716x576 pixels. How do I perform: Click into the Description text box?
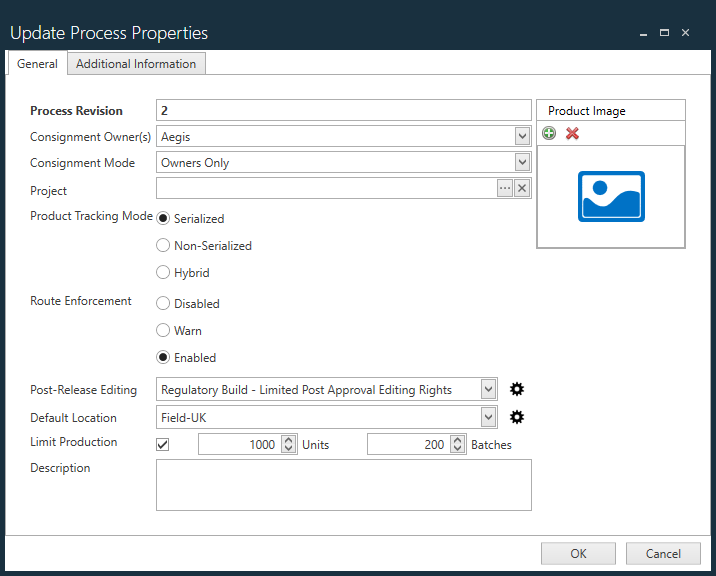343,485
